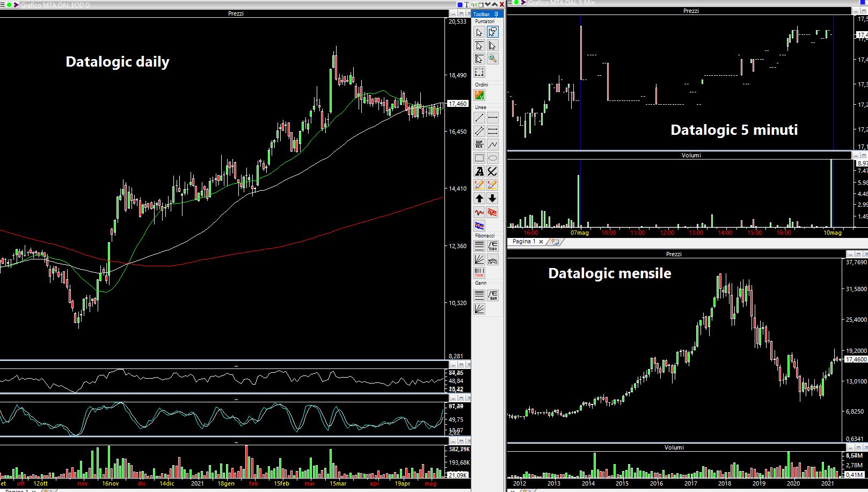The image size is (868, 492).
Task: Click the T icon in daily chart title bar
Action: (x=467, y=4)
